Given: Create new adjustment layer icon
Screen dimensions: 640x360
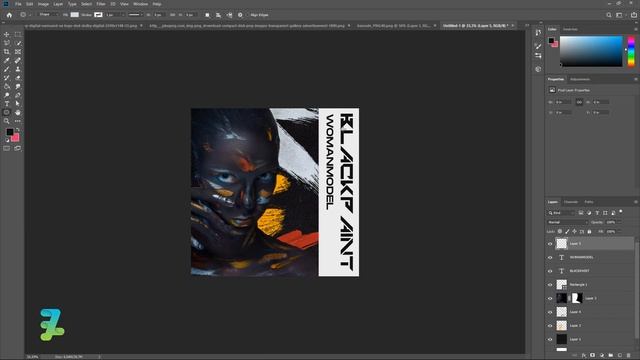Looking at the screenshot, I should tap(602, 356).
